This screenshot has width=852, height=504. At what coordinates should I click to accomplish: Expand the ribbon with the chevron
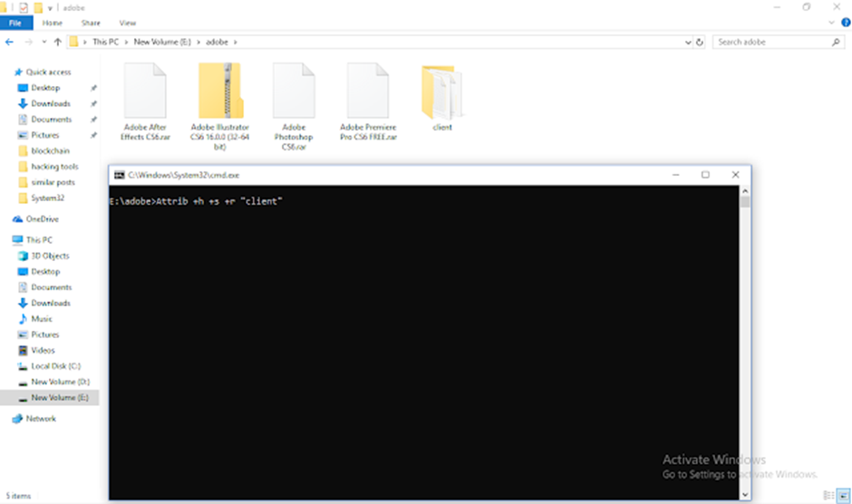tap(831, 23)
